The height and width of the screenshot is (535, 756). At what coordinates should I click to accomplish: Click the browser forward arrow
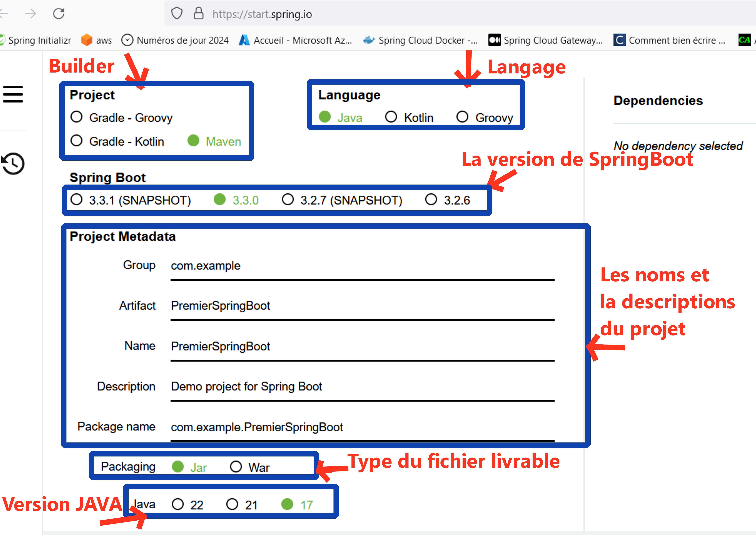coord(31,13)
